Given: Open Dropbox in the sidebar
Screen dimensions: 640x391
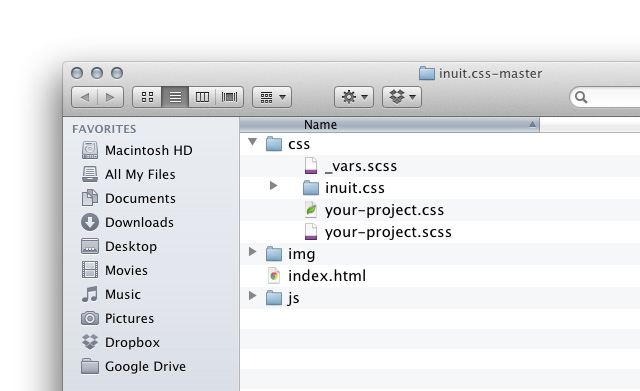Looking at the screenshot, I should point(120,342).
